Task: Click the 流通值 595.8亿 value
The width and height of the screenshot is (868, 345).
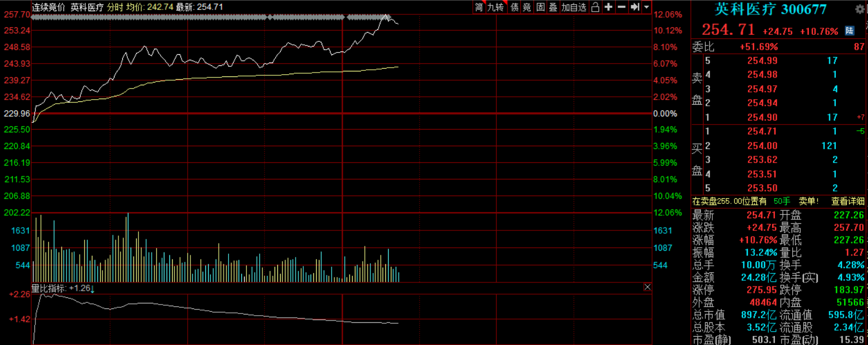Action: point(845,315)
